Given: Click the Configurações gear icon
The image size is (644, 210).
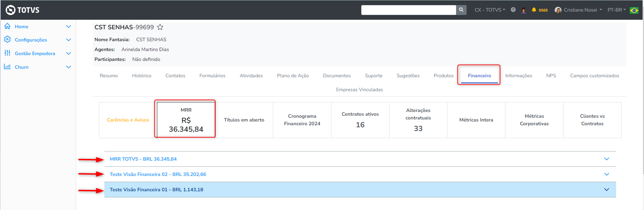Looking at the screenshot, I should tap(7, 39).
